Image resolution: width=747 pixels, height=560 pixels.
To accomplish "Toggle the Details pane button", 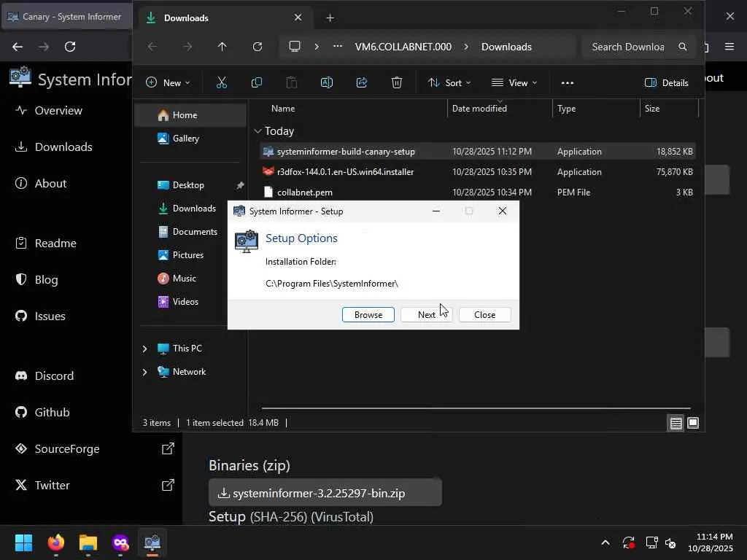I will click(666, 83).
